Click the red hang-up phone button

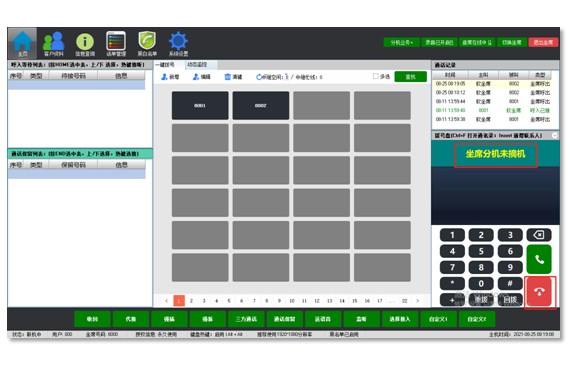point(539,292)
